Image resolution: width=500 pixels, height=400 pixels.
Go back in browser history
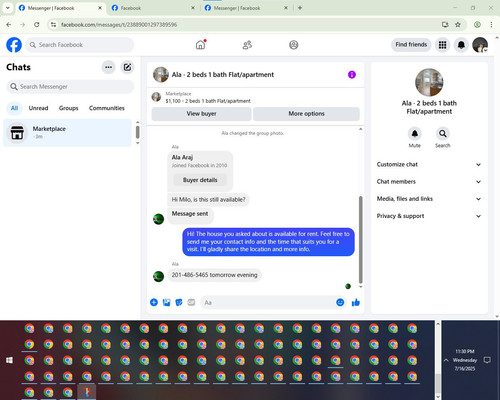pyautogui.click(x=9, y=25)
